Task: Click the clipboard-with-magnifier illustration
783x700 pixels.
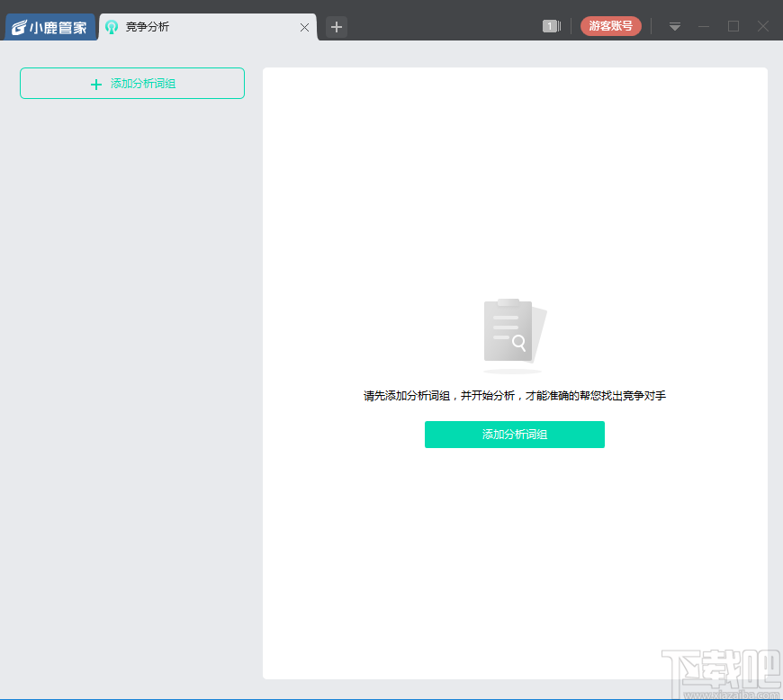Action: (514, 332)
